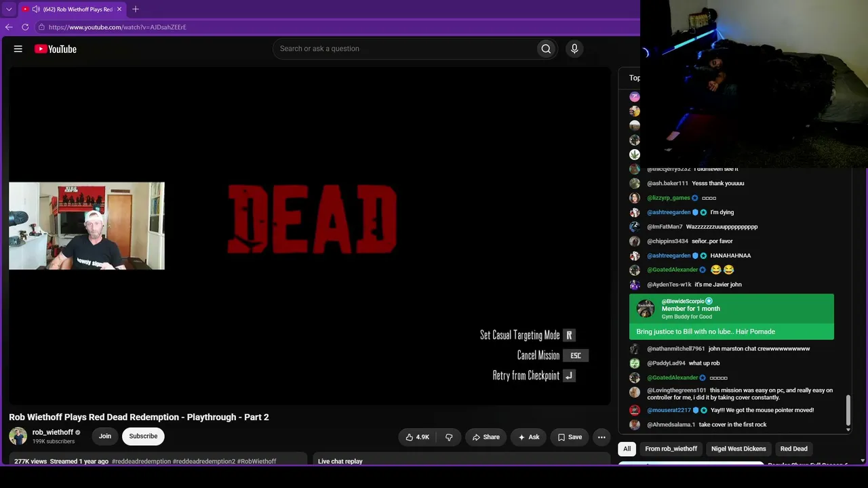
Task: Mute the Rob Wiethoff tab audio icon
Action: point(36,9)
